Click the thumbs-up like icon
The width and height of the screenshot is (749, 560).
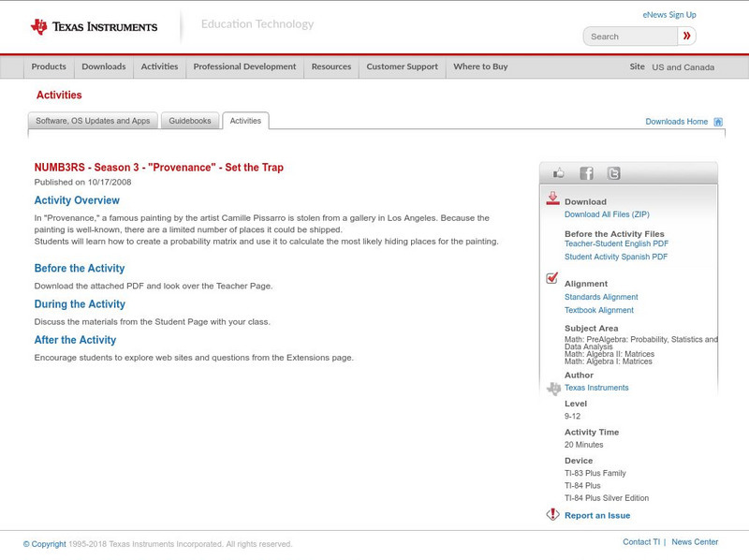coord(558,173)
